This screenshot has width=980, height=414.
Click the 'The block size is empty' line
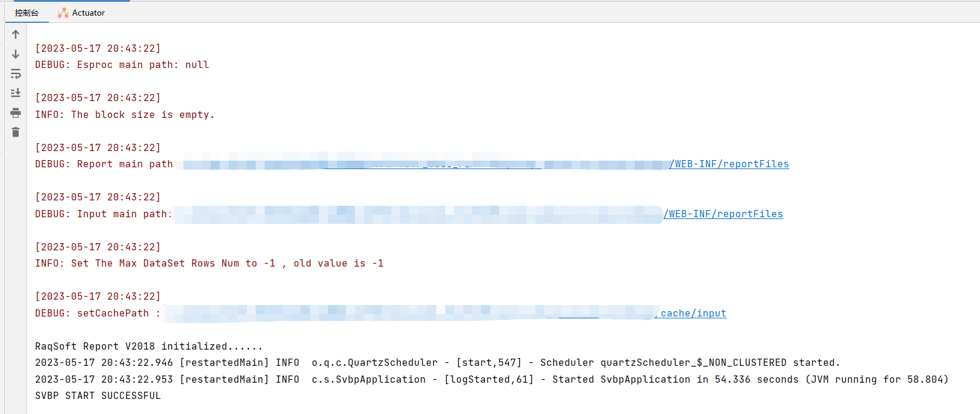(125, 115)
